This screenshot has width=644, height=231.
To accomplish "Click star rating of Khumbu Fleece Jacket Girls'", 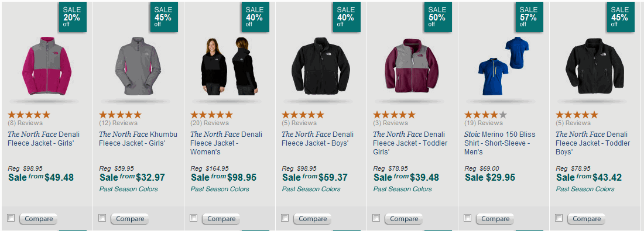I will coord(121,115).
